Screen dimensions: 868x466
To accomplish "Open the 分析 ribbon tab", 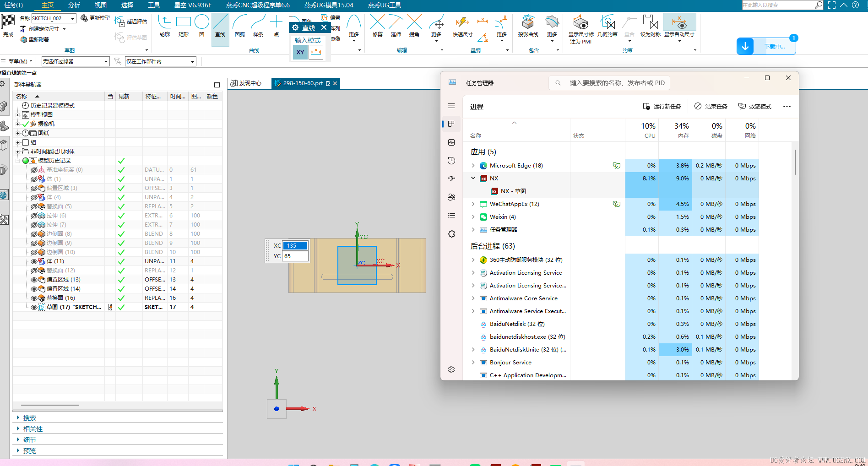I will coord(74,5).
